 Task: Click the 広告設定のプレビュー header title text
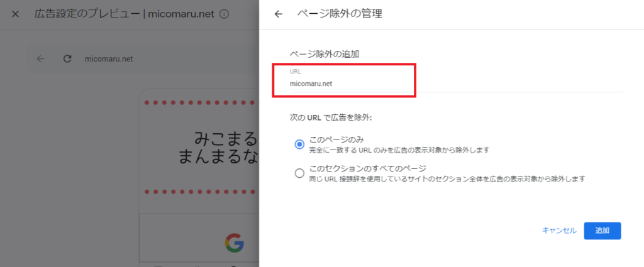[125, 14]
